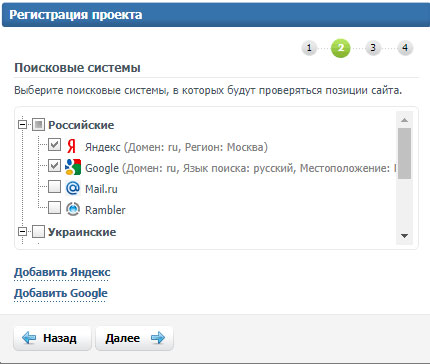Image resolution: width=430 pixels, height=364 pixels.
Task: Select the Mail.ru row label
Action: [101, 189]
